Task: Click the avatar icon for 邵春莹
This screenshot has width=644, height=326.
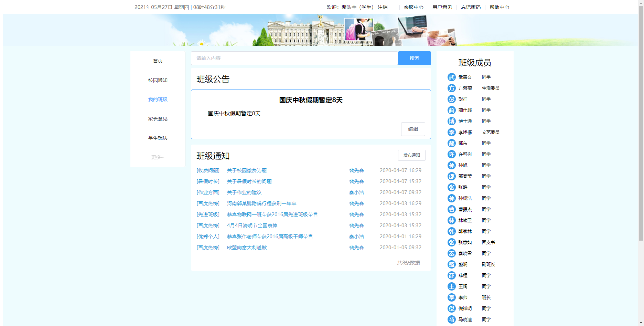Action: click(x=451, y=176)
